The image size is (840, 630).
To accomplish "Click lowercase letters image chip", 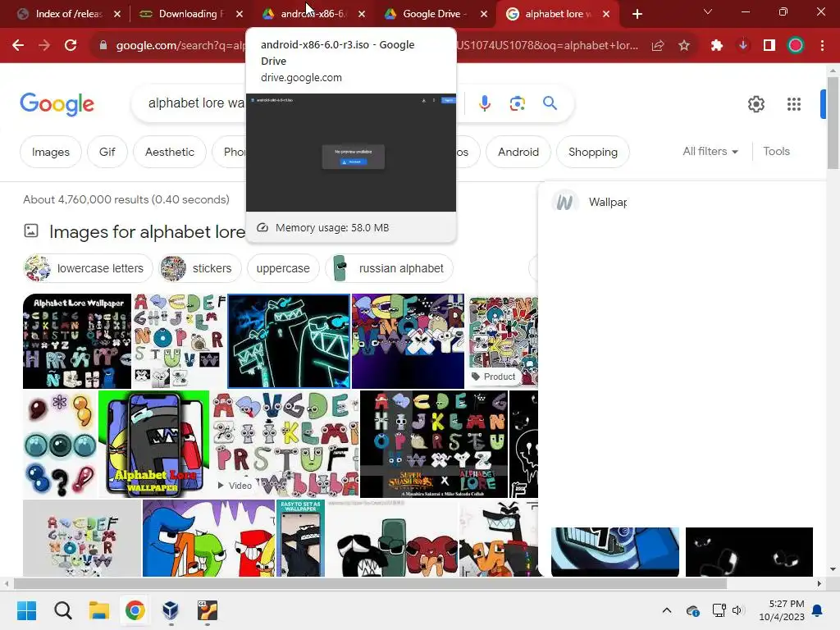I will 88,268.
